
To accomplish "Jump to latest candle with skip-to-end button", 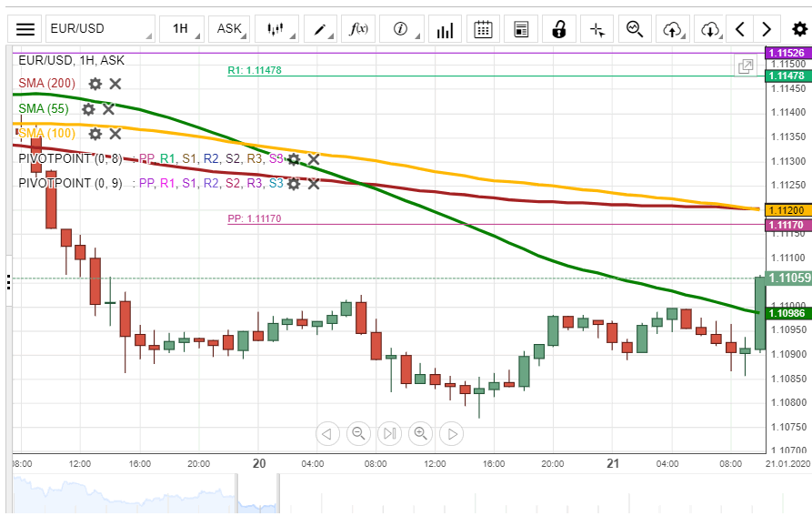I will [x=389, y=433].
